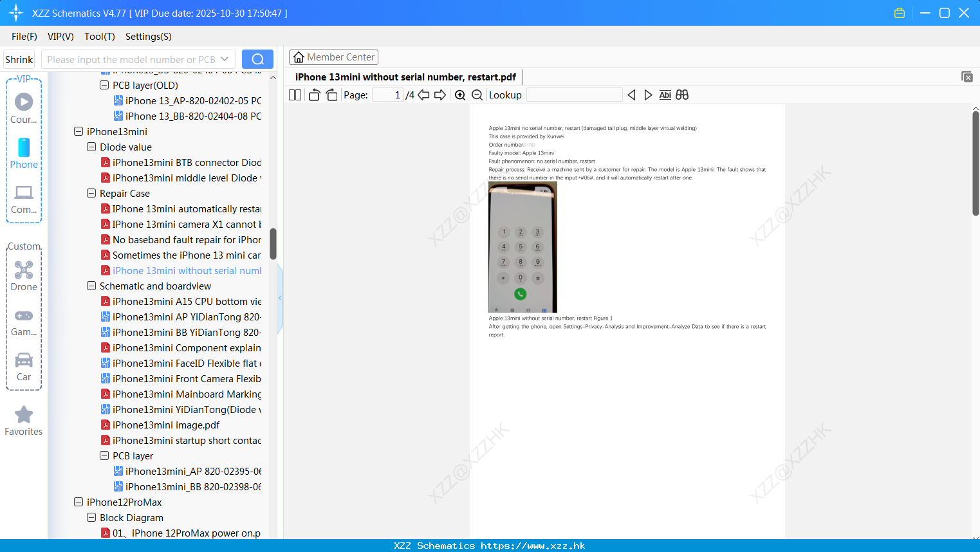
Task: Open iPhone13mini BTB connector Diode file
Action: [181, 162]
